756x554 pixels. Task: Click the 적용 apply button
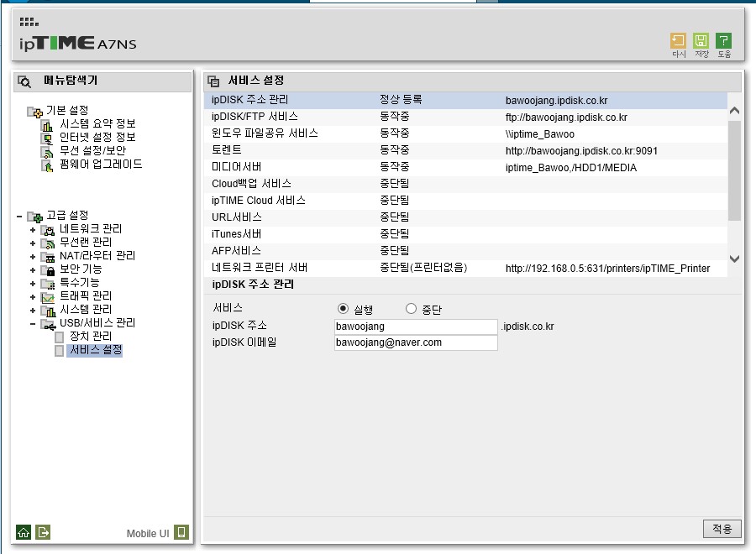[x=722, y=529]
